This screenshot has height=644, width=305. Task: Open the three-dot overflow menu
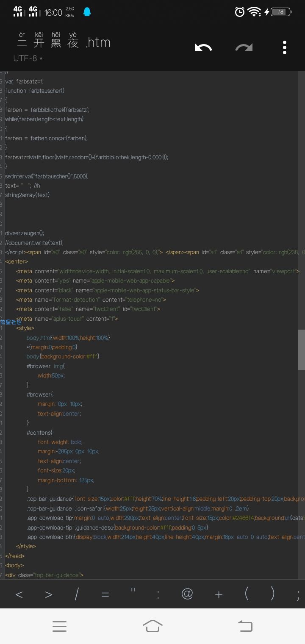click(x=285, y=47)
